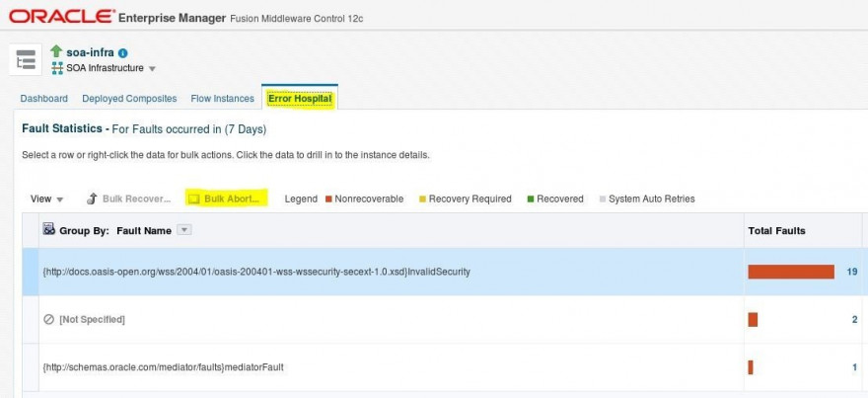The image size is (868, 398).
Task: Click the InvalidSecurity fault red bar
Action: click(x=791, y=272)
